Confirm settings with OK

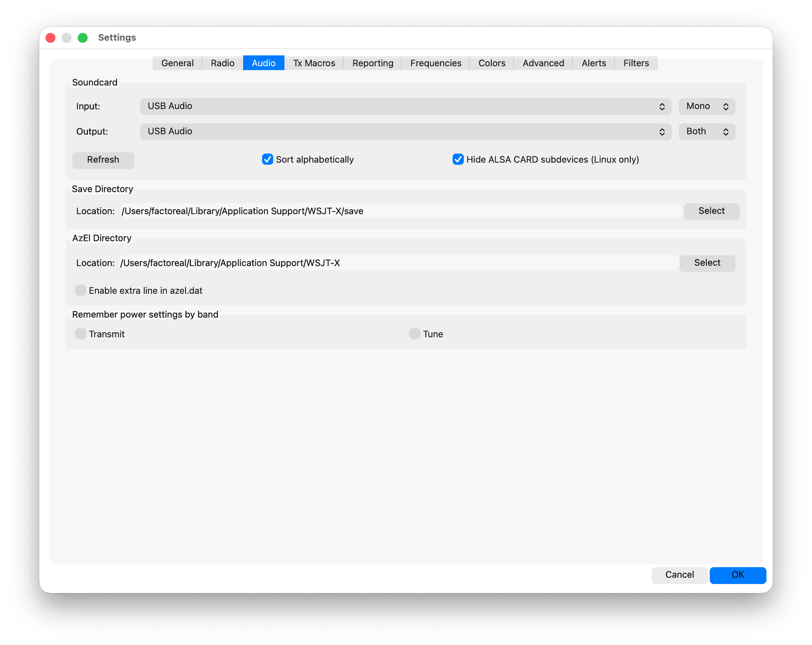coord(737,575)
